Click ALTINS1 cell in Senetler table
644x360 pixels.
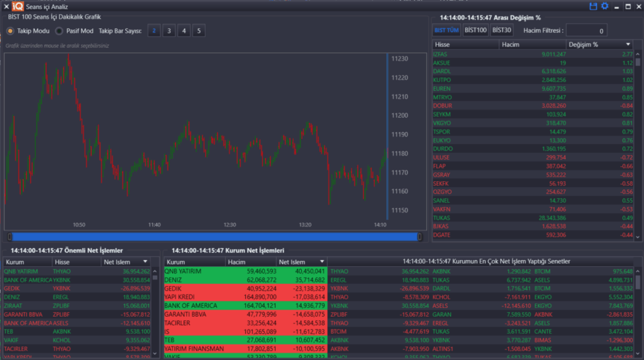click(x=443, y=349)
